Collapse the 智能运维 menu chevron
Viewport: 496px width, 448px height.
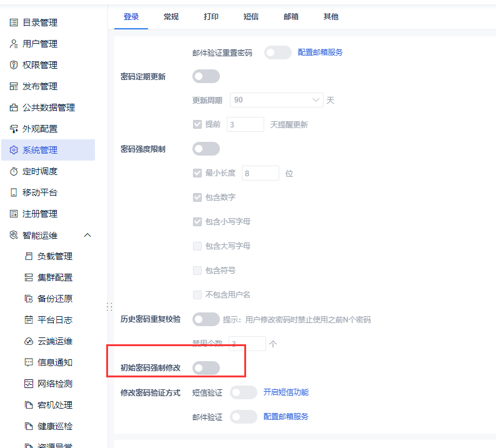(87, 235)
